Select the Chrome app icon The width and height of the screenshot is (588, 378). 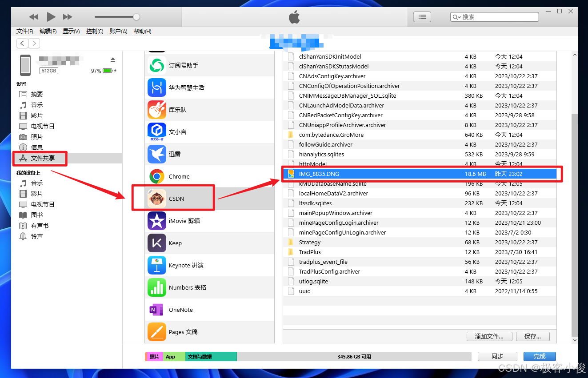[x=157, y=176]
